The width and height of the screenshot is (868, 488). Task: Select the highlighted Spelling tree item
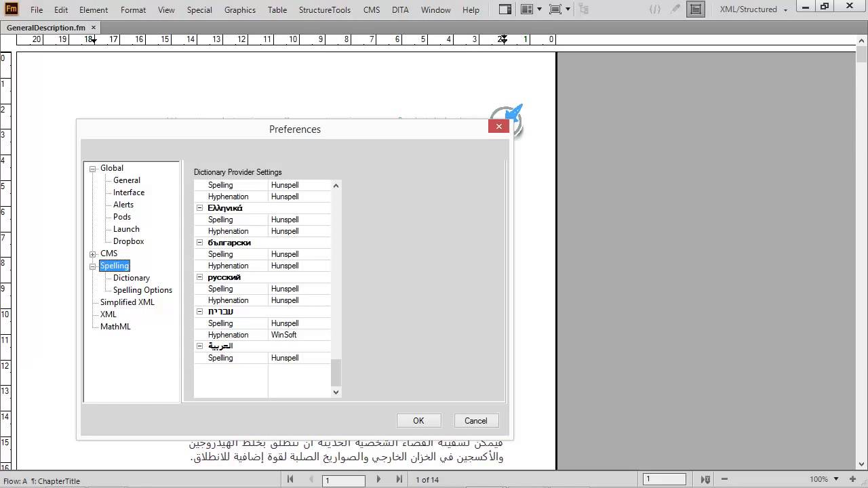[115, 266]
